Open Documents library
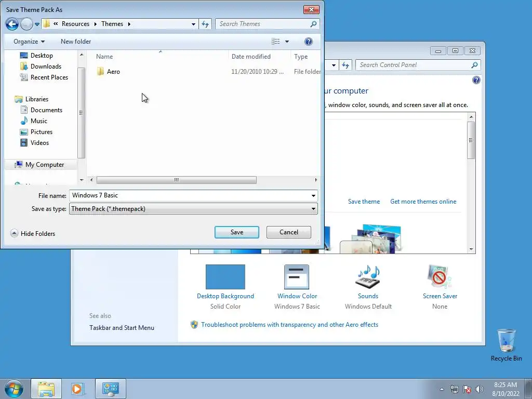The height and width of the screenshot is (399, 532). [x=46, y=110]
